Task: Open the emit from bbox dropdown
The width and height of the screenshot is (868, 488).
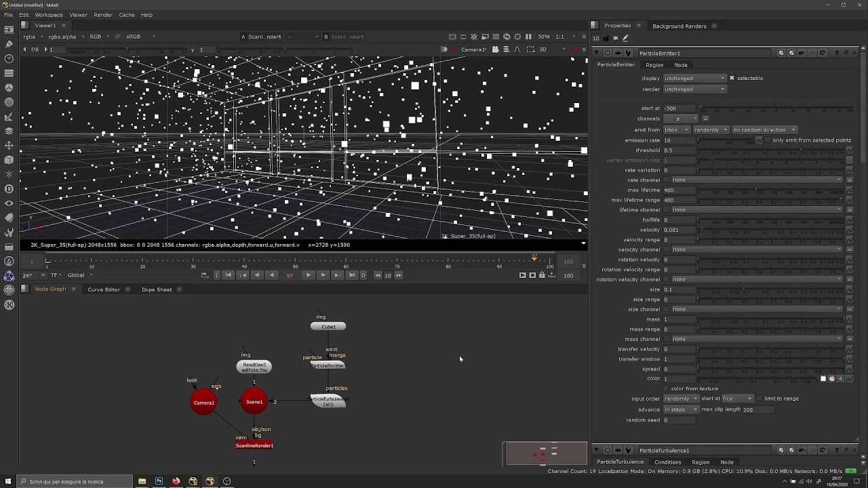Action: 676,130
